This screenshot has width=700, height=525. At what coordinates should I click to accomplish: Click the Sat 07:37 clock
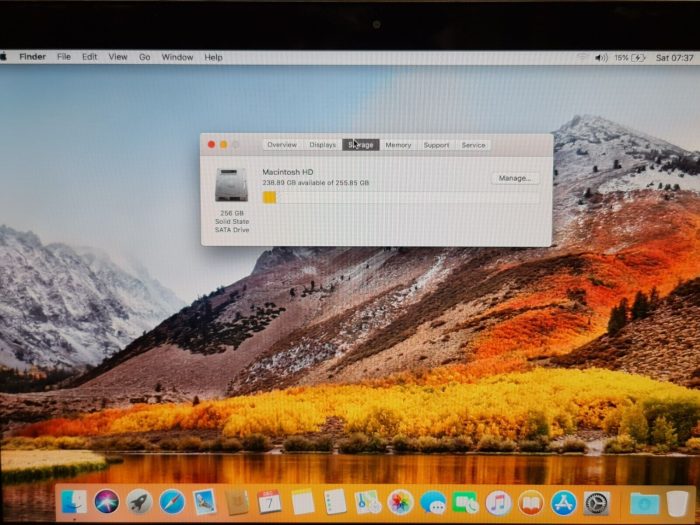click(674, 58)
